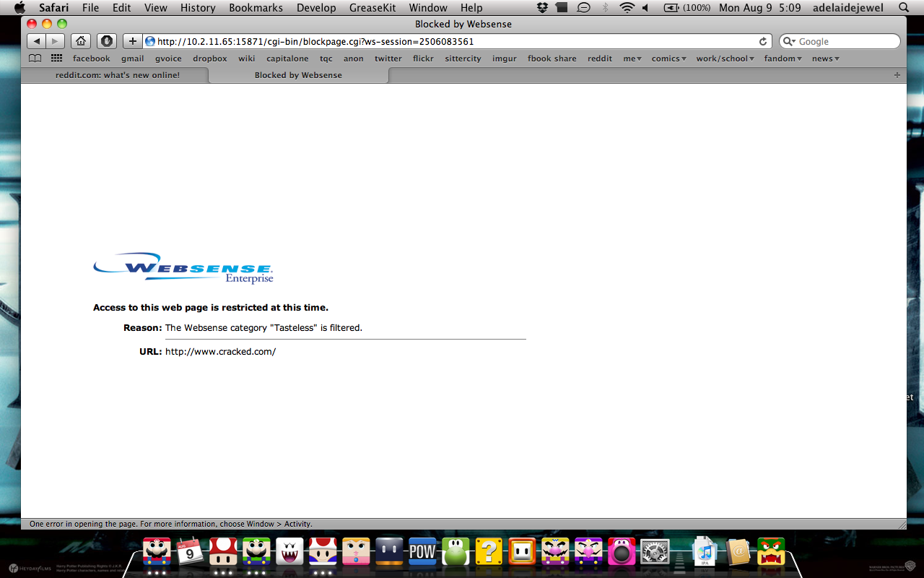Reload the page using the circular arrow
Image resolution: width=924 pixels, height=578 pixels.
[x=763, y=42]
